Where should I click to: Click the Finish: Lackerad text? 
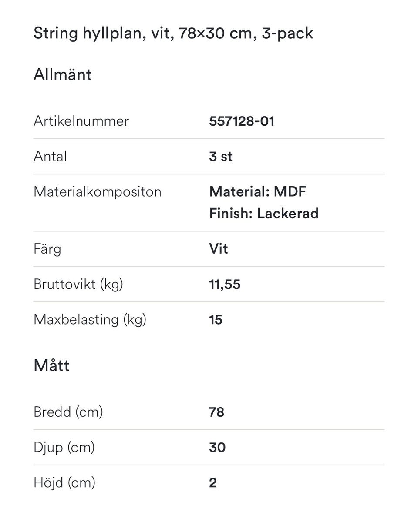[263, 214]
